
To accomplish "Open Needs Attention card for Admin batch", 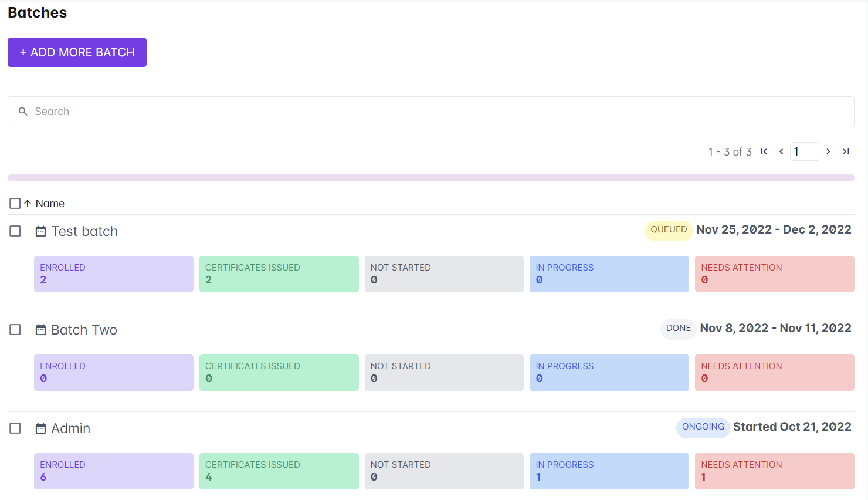I will pos(775,471).
